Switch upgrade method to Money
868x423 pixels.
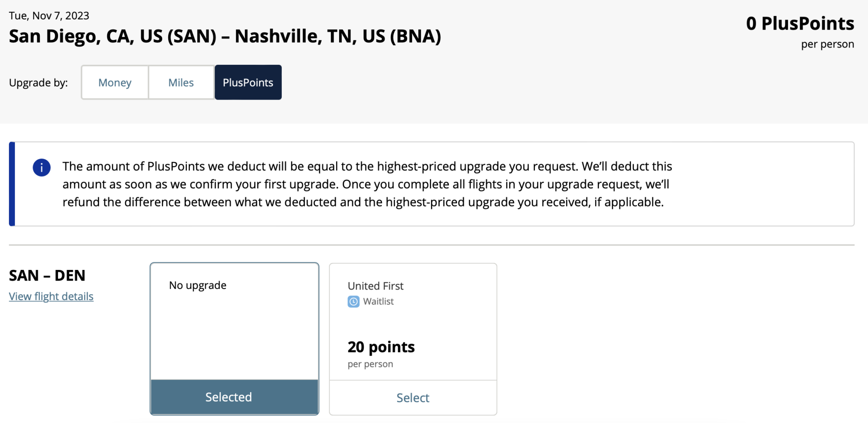[x=114, y=82]
